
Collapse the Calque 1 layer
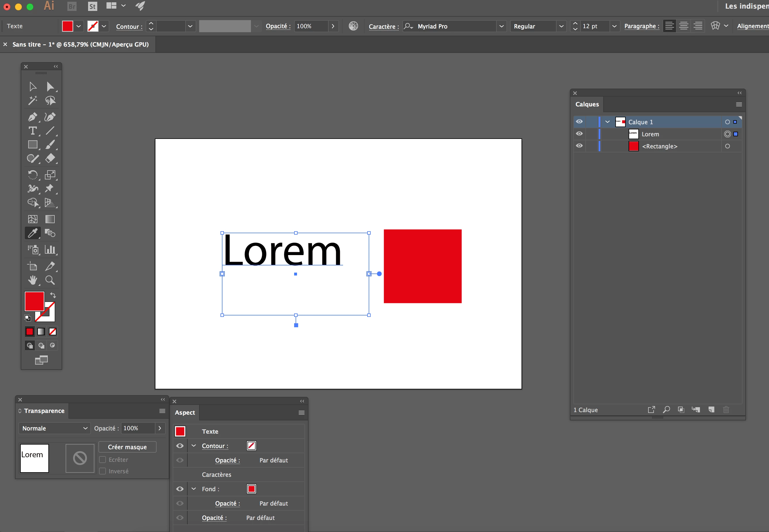(608, 122)
